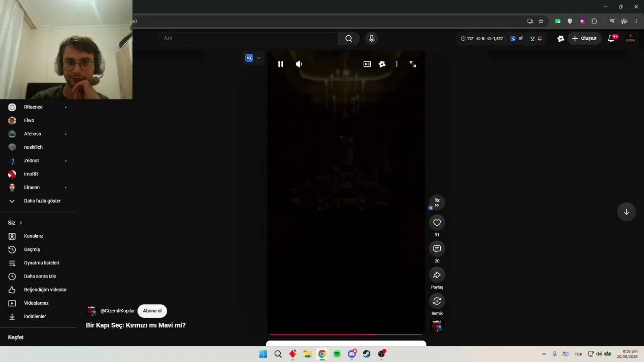
Task: Click the install app icon in address bar
Action: 530,21
